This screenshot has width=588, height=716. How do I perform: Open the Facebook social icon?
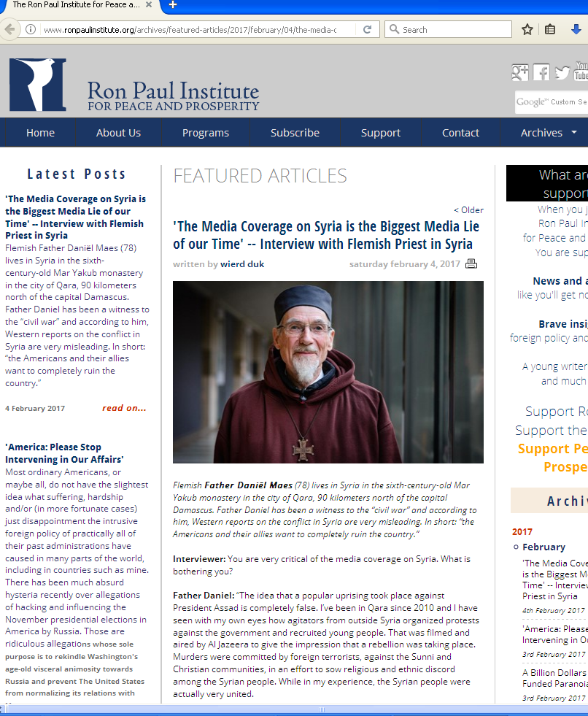pos(541,72)
